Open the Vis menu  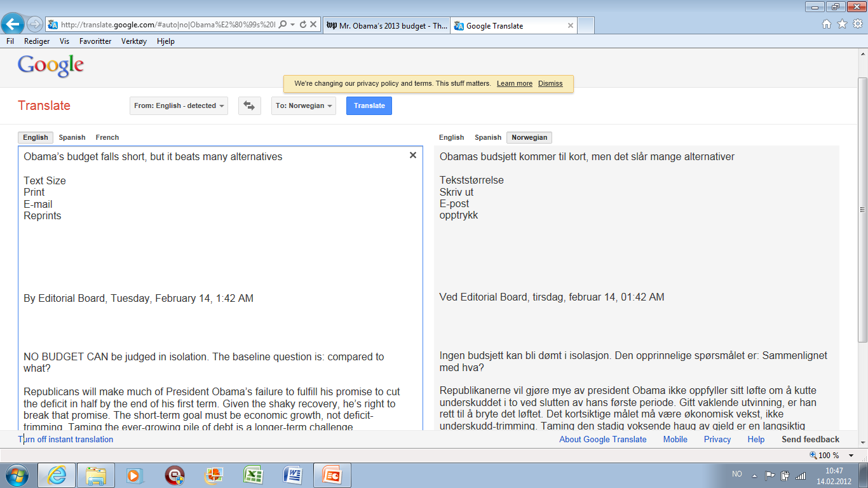tap(64, 41)
